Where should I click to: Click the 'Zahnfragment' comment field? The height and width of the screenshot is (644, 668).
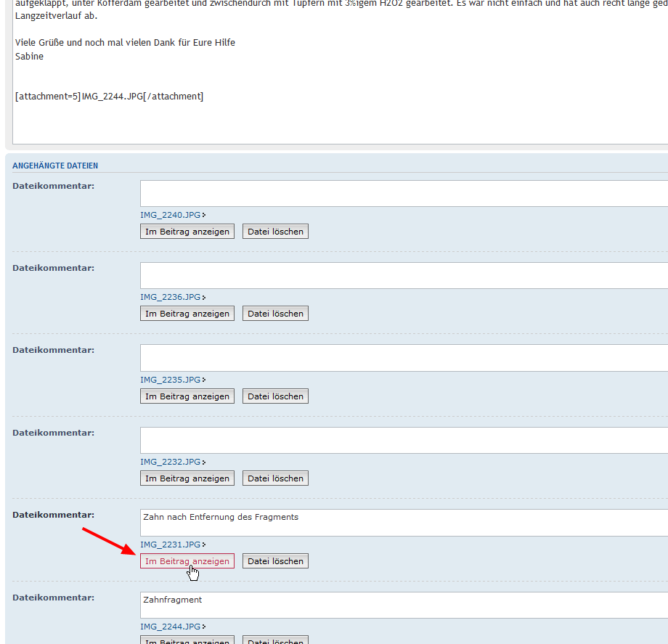[403, 606]
